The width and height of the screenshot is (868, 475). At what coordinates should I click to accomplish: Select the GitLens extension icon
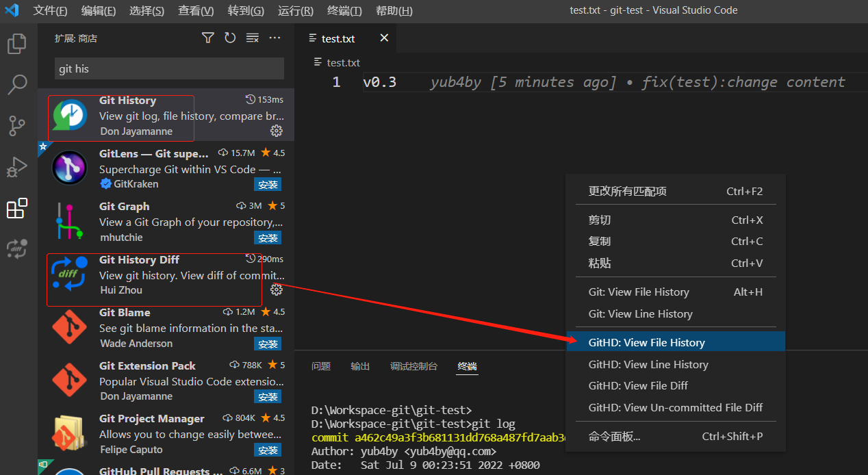(x=70, y=168)
